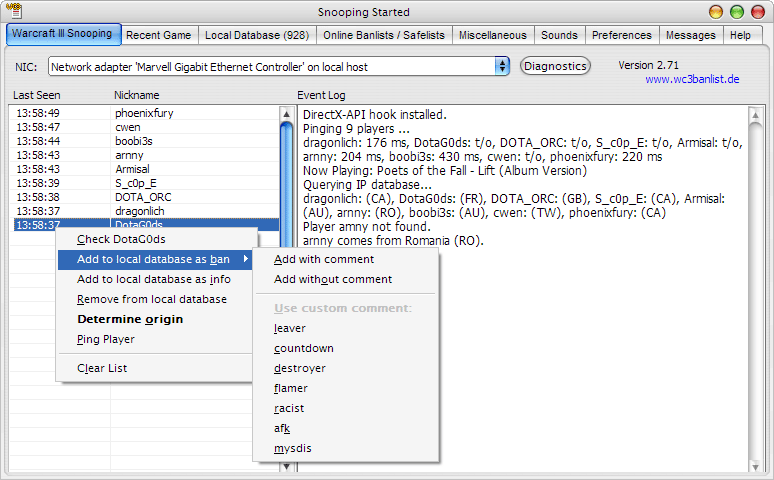Pick the flamer custom comment

tap(346, 388)
